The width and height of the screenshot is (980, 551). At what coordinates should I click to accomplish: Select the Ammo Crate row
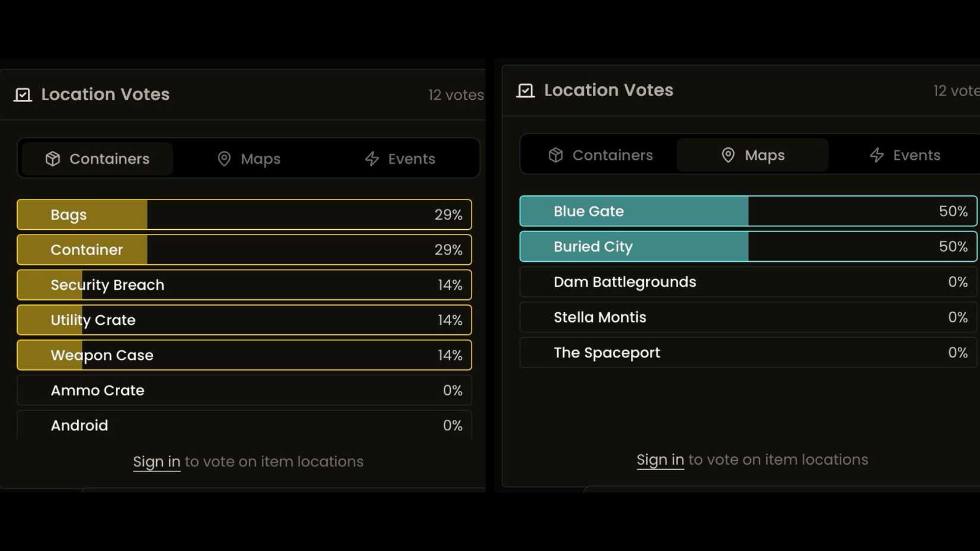click(244, 391)
